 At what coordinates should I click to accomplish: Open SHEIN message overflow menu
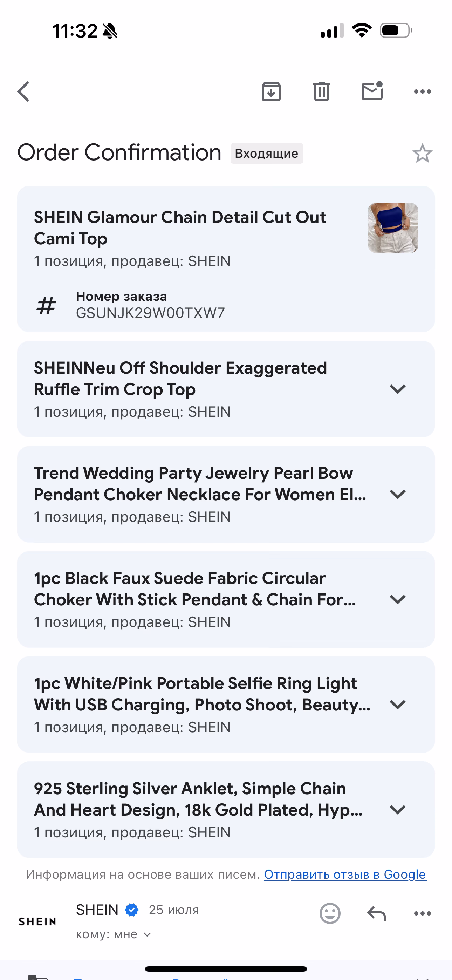click(x=422, y=913)
